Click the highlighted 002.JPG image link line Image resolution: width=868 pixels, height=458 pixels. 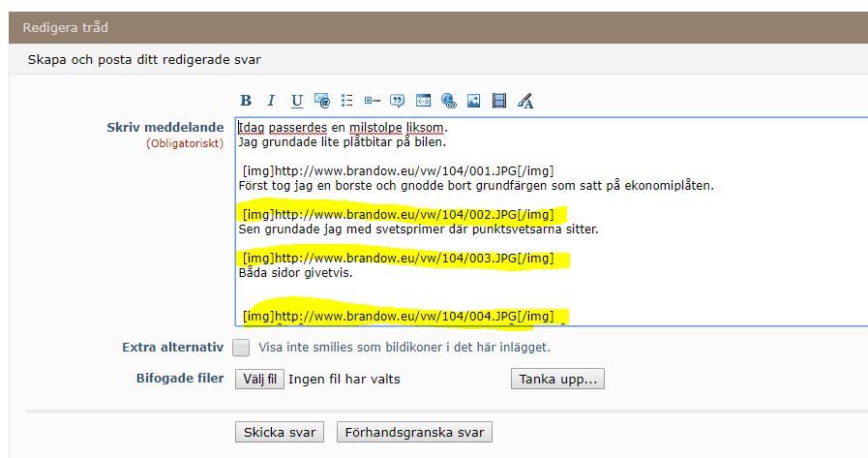[399, 214]
